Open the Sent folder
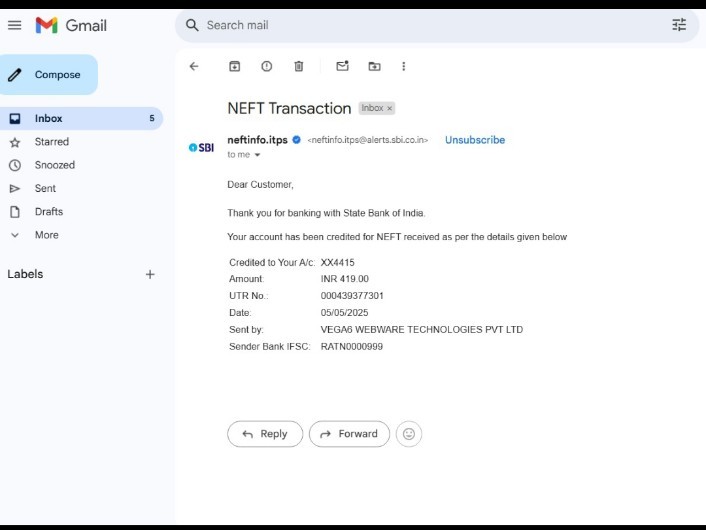 click(45, 189)
